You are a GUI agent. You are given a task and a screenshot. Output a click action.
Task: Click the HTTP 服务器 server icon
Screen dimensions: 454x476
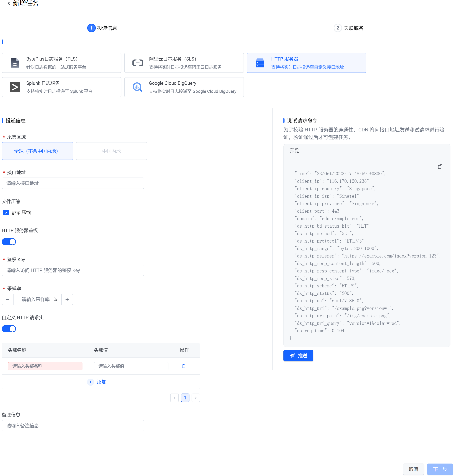260,63
